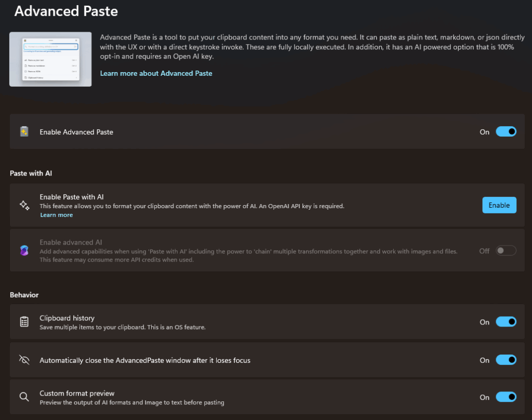This screenshot has height=420, width=532.
Task: Click the Enable advanced AI colorful icon
Action: click(x=24, y=251)
